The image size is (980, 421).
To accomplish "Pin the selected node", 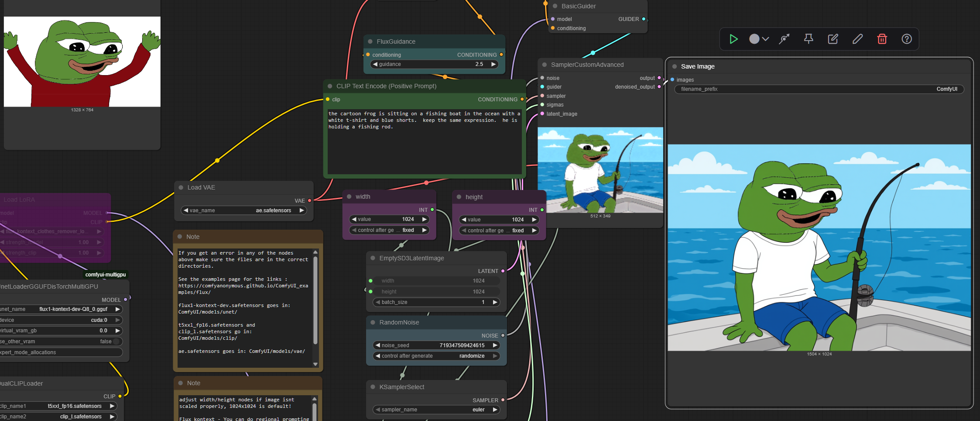I will pyautogui.click(x=809, y=39).
